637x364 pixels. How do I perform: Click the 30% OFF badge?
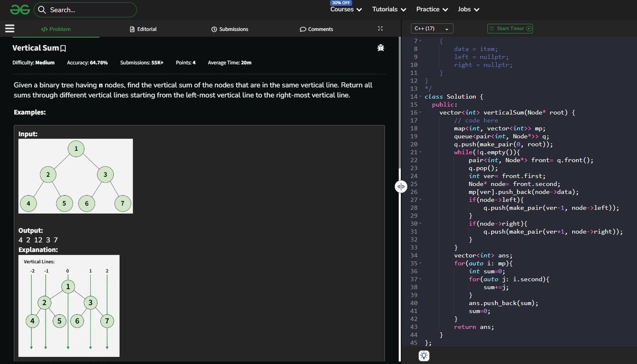[x=340, y=3]
